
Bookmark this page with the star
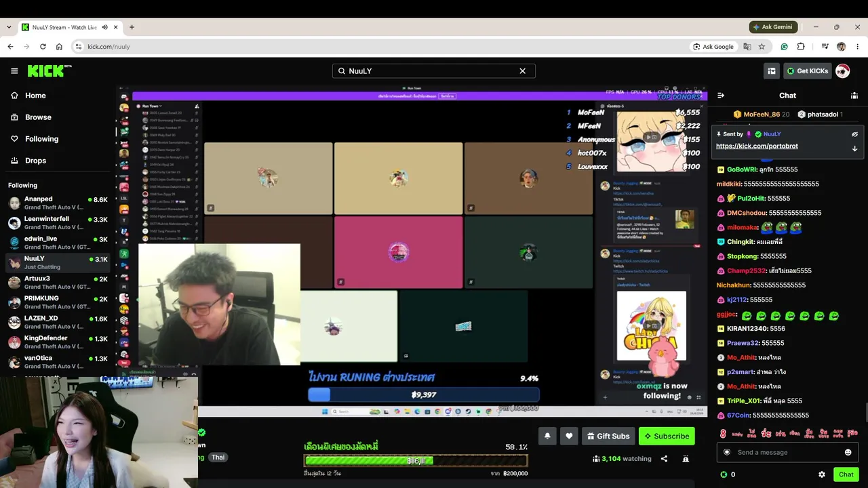[762, 47]
